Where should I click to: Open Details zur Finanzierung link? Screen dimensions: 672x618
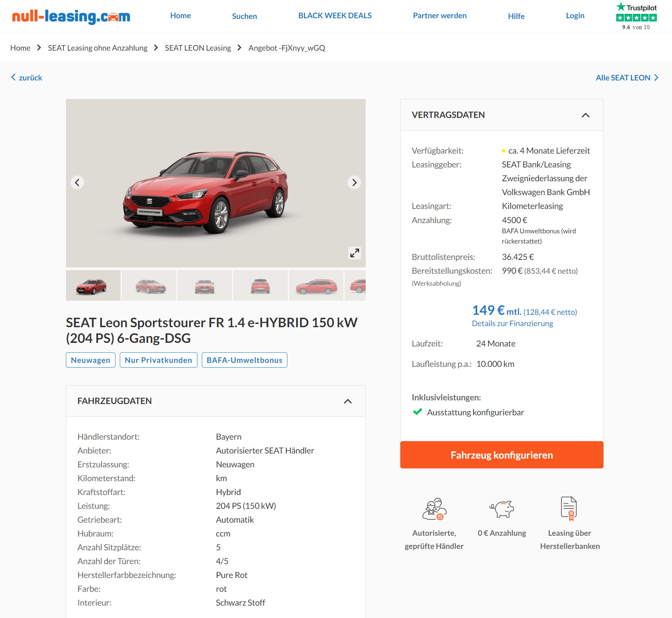point(512,324)
